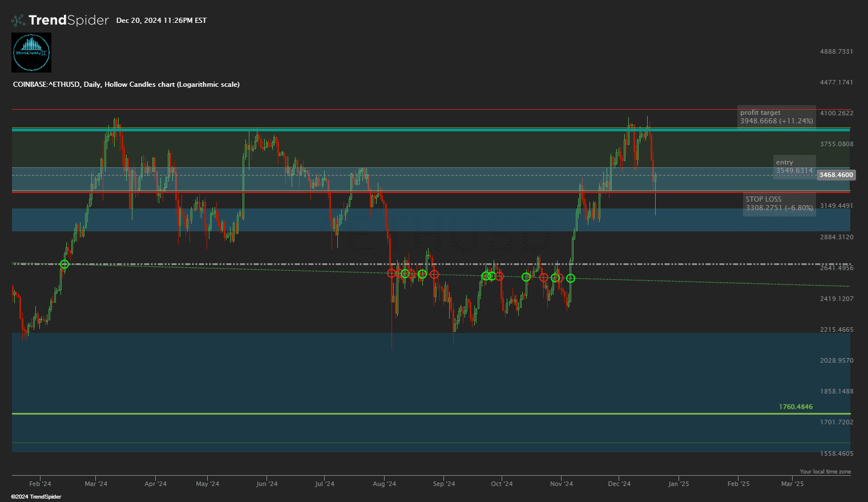Screen dimensions: 868x502
Task: Select the profit target label box
Action: pos(776,117)
